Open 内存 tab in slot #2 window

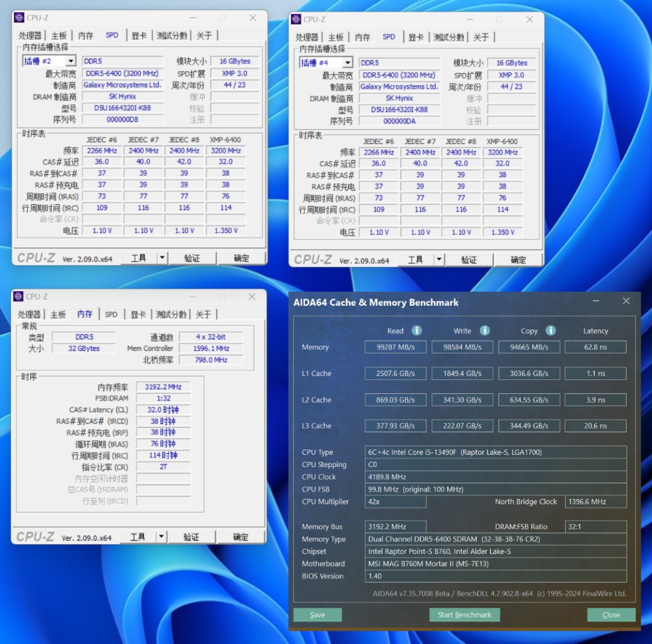[86, 36]
